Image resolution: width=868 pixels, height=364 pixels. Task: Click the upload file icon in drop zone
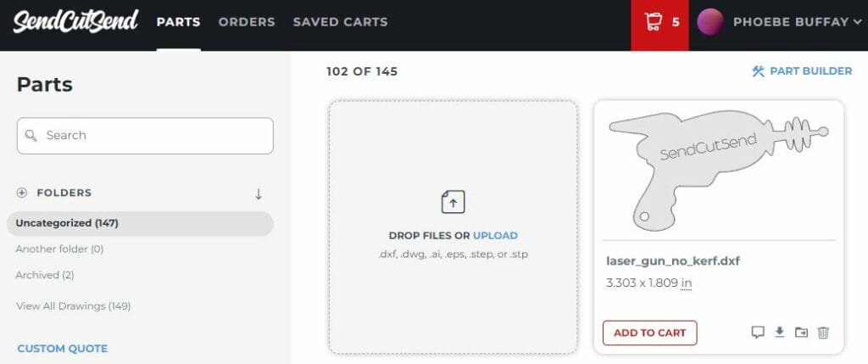pyautogui.click(x=453, y=202)
